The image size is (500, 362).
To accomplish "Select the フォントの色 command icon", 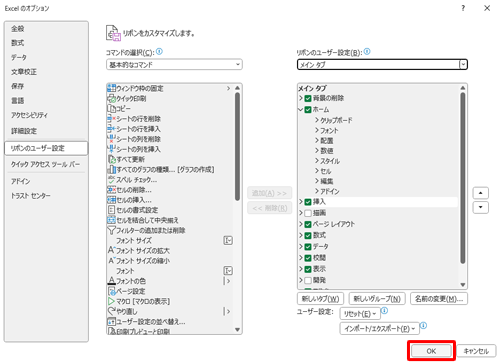I will pyautogui.click(x=111, y=281).
